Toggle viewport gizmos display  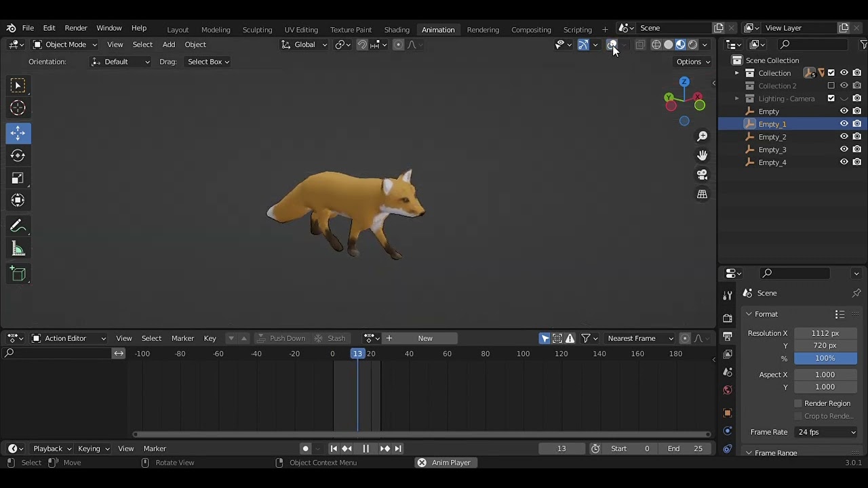tap(583, 45)
